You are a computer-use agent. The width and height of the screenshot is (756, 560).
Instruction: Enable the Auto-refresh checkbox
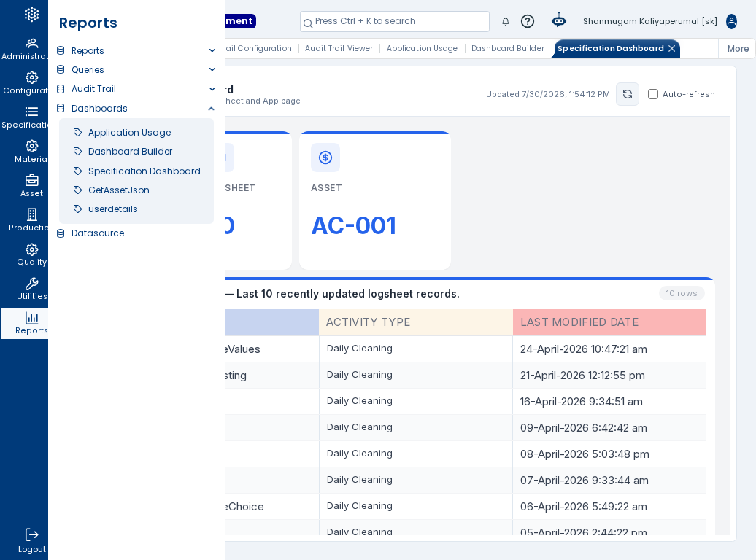click(653, 94)
